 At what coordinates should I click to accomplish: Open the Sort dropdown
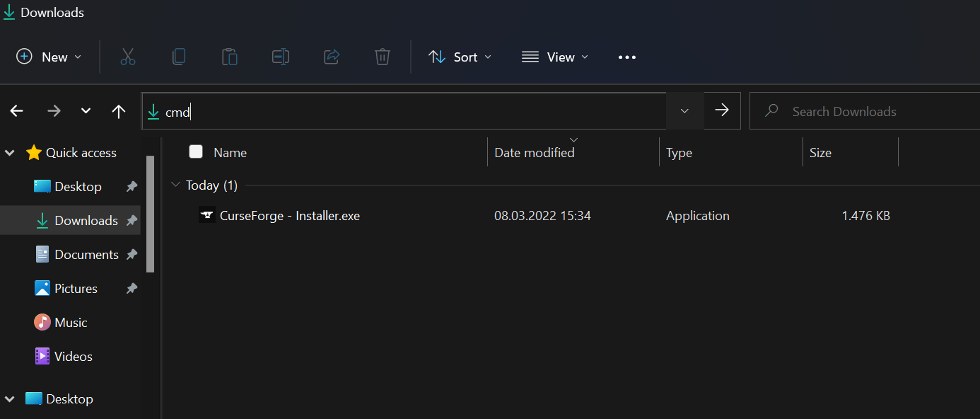pyautogui.click(x=460, y=57)
